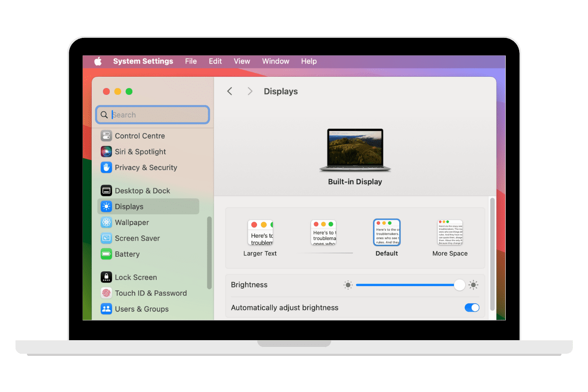Open the File menu
588x392 pixels.
click(191, 61)
